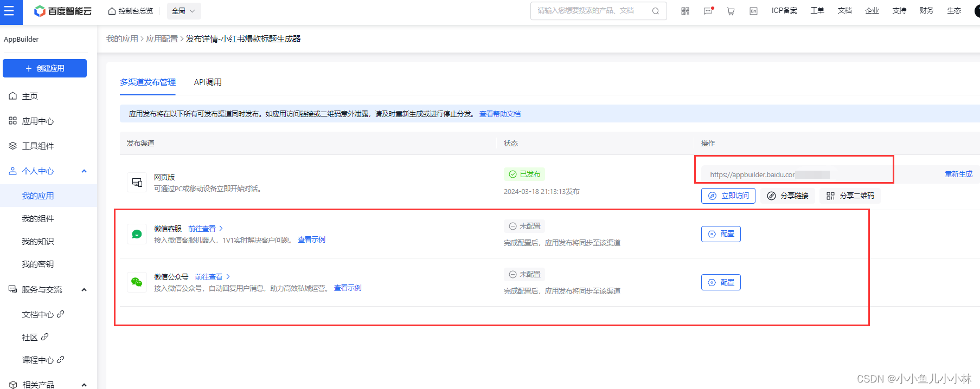Click the 创建应用 button

(44, 68)
